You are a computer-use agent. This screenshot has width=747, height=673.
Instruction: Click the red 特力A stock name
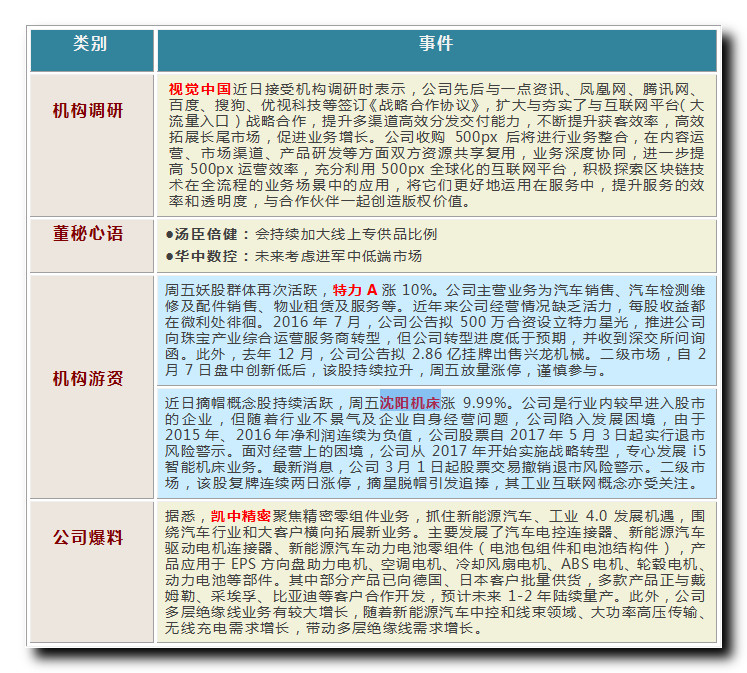[355, 290]
